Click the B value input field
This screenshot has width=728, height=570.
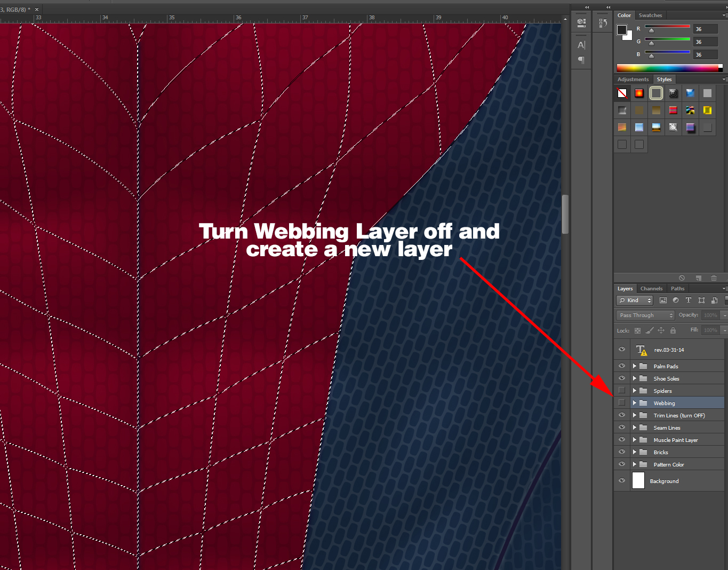coord(706,54)
